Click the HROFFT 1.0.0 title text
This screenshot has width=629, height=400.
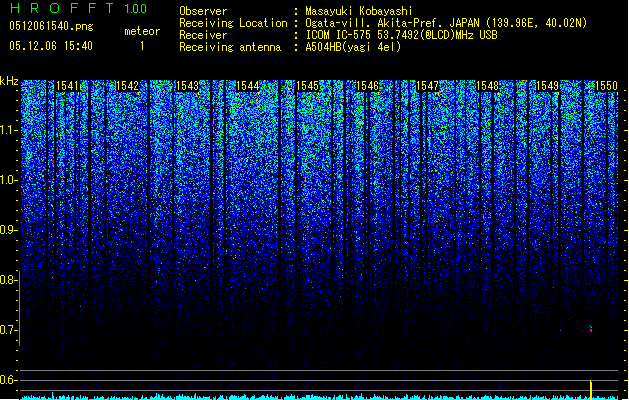click(78, 8)
